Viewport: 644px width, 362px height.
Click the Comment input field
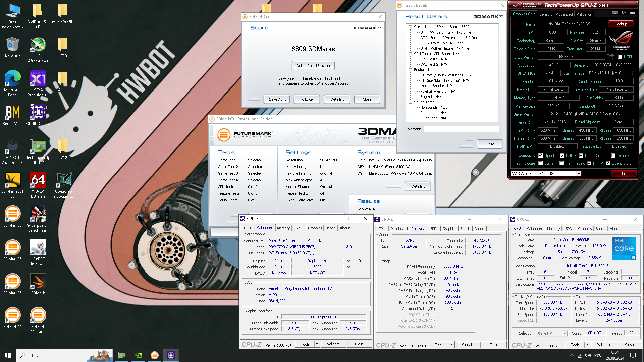point(461,129)
